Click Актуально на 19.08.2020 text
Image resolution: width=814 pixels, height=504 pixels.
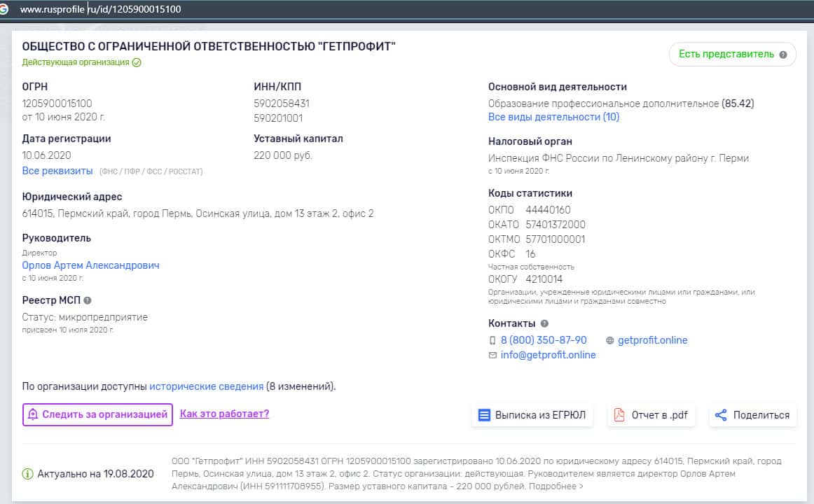pyautogui.click(x=95, y=474)
